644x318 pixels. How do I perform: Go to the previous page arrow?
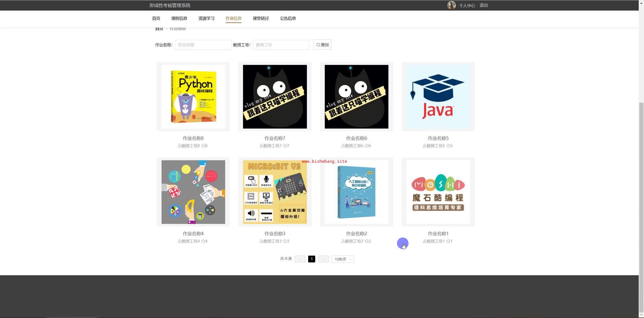click(300, 259)
